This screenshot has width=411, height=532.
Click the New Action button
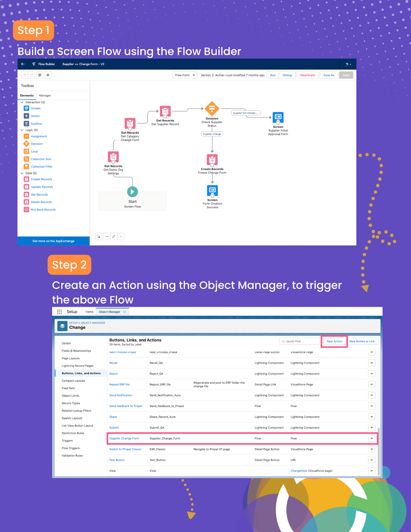coord(335,341)
